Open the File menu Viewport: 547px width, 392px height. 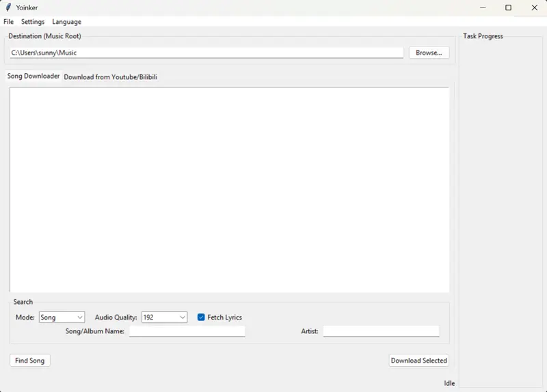tap(8, 22)
